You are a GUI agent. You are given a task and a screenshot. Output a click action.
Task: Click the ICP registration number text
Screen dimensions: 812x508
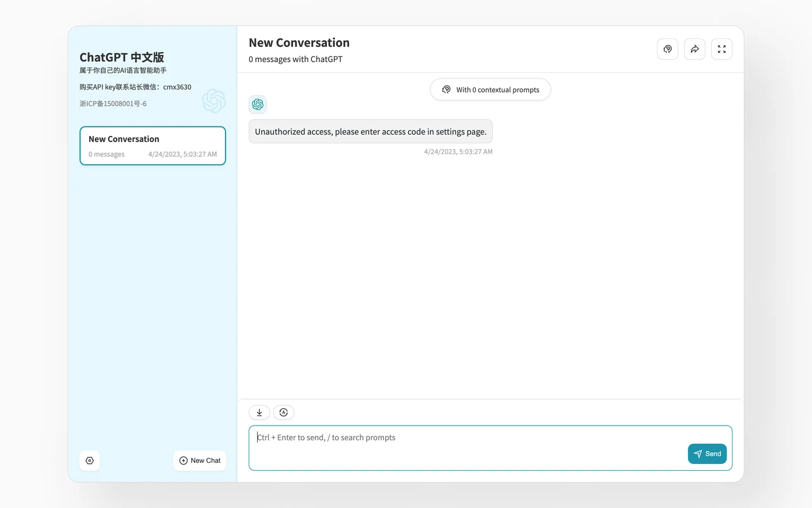pyautogui.click(x=113, y=104)
